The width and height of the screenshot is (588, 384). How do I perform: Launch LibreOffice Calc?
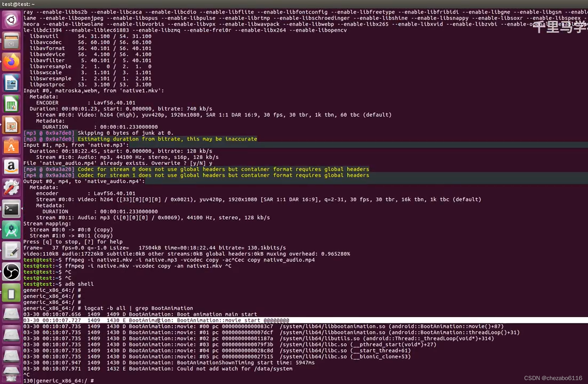(x=11, y=104)
